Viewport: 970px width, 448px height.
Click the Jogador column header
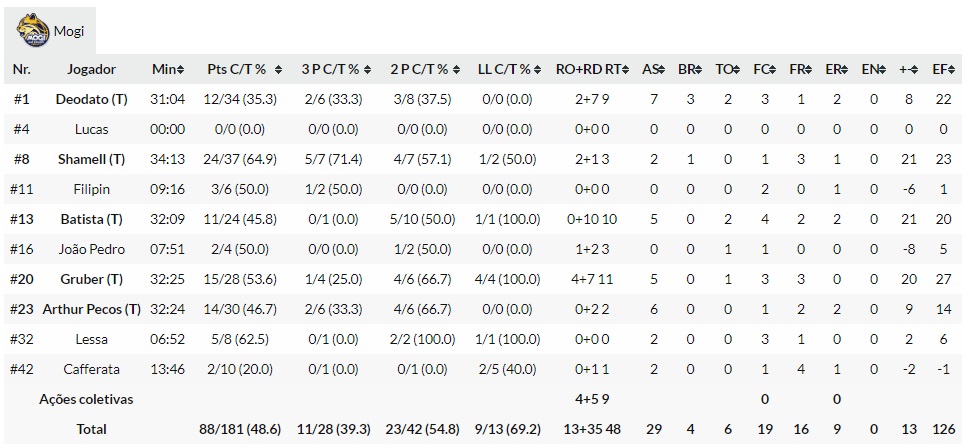91,70
